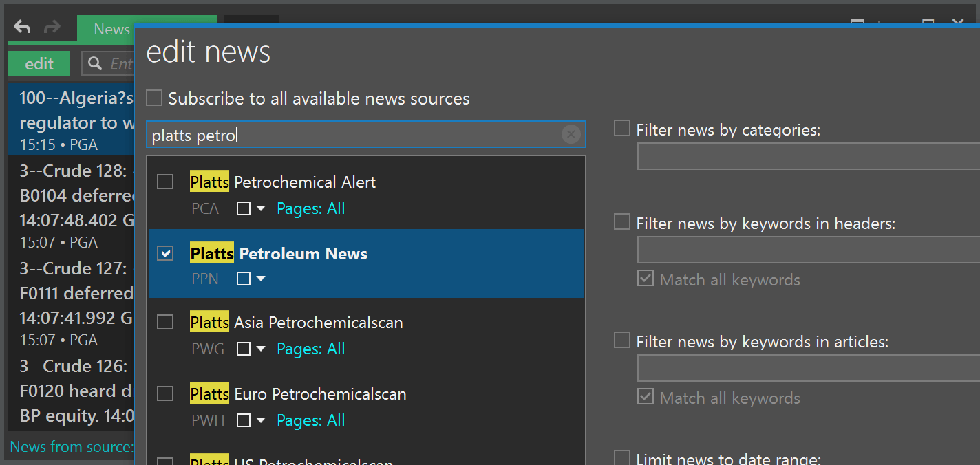The image size is (980, 465).
Task: Click the magnifier search icon behind dialog
Action: pos(94,63)
